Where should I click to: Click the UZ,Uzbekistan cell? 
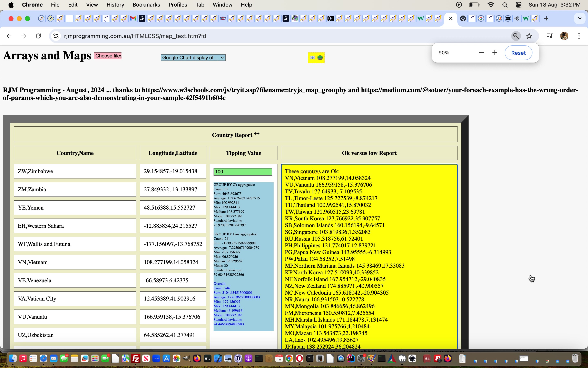(75, 335)
